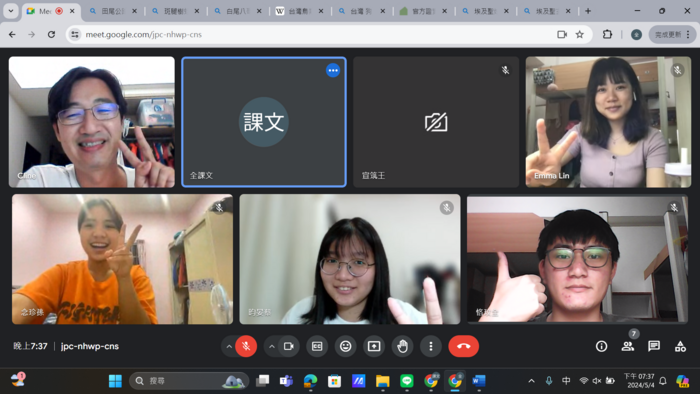
Task: Open the activities panel
Action: [680, 346]
